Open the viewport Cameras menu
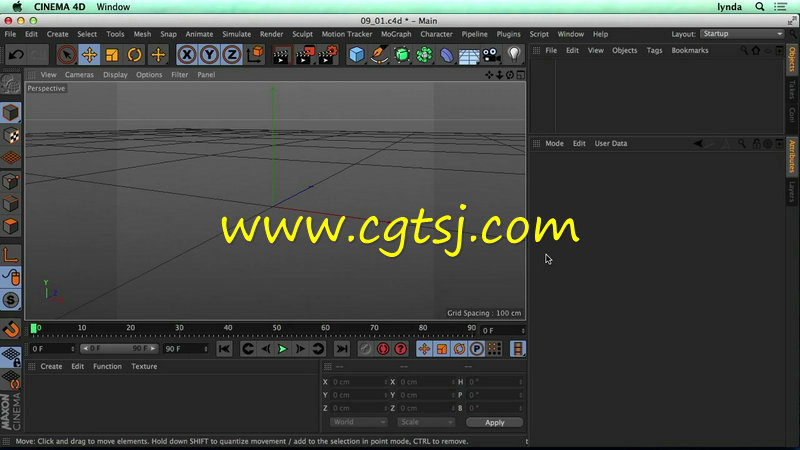 (x=79, y=74)
